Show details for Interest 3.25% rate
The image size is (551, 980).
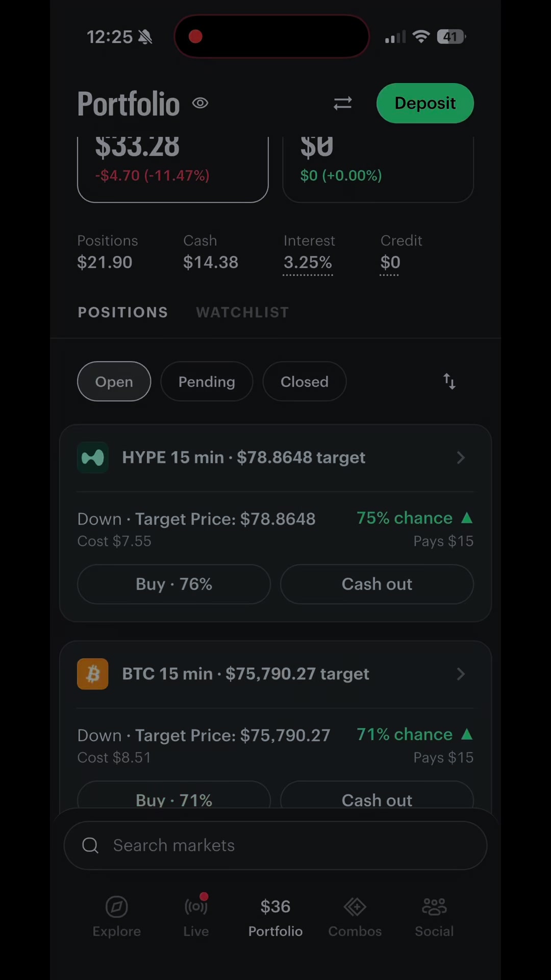(308, 262)
